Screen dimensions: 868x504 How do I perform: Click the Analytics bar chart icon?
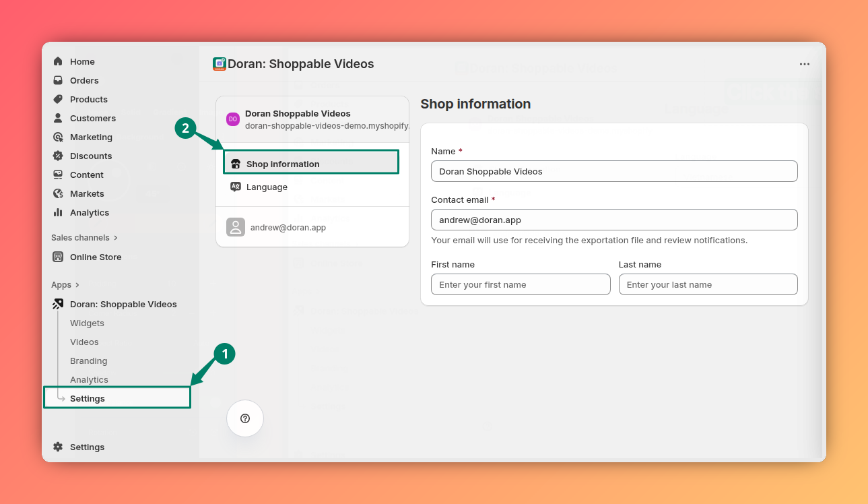(58, 212)
